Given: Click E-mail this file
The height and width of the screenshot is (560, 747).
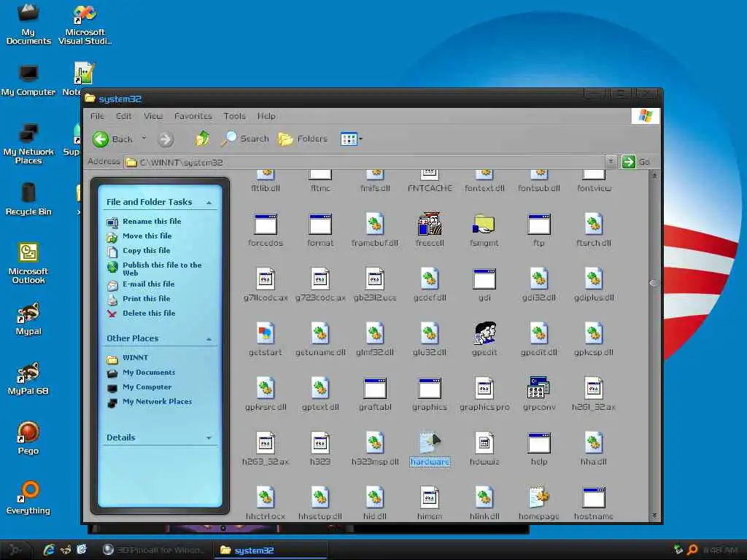Looking at the screenshot, I should tap(148, 284).
